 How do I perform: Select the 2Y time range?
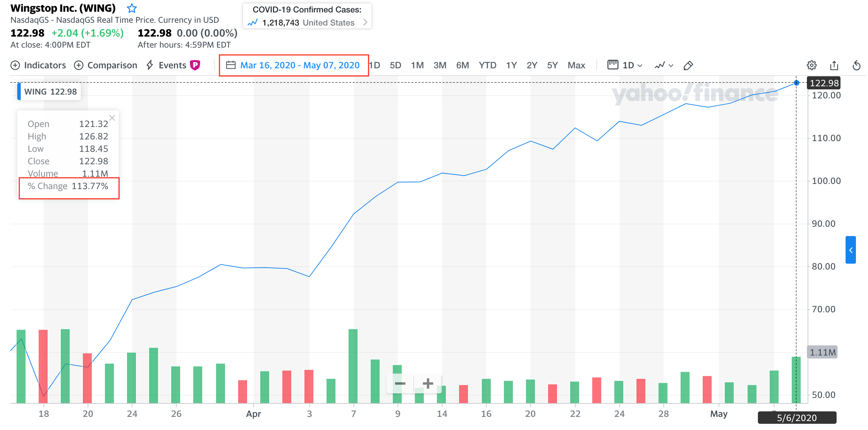532,65
